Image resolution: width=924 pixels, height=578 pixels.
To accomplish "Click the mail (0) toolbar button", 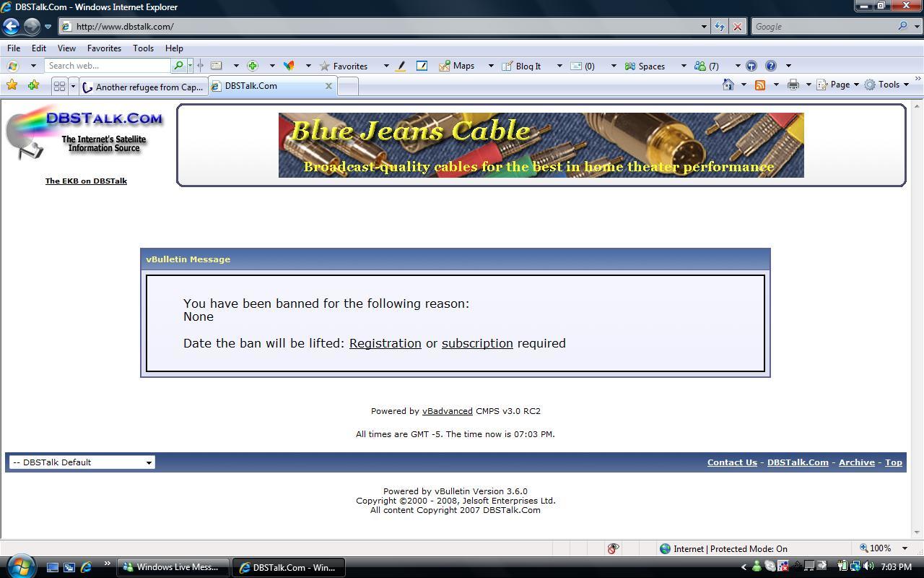I will [x=583, y=66].
